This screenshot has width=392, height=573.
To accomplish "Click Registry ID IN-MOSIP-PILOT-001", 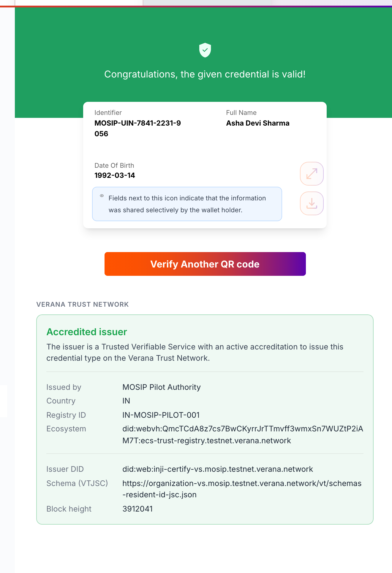I will [161, 415].
